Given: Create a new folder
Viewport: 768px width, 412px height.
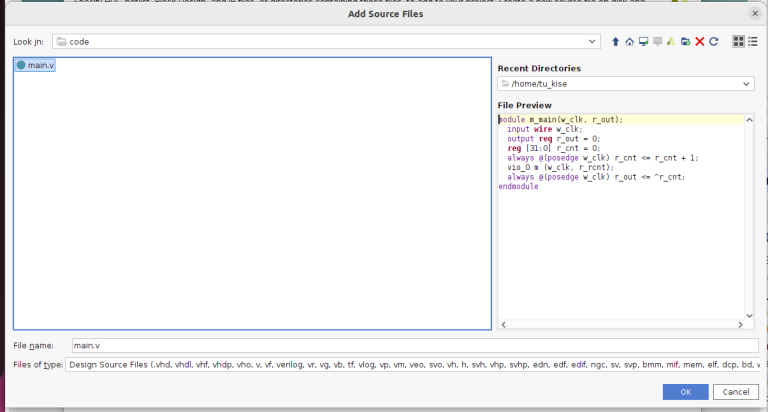Looking at the screenshot, I should [685, 42].
